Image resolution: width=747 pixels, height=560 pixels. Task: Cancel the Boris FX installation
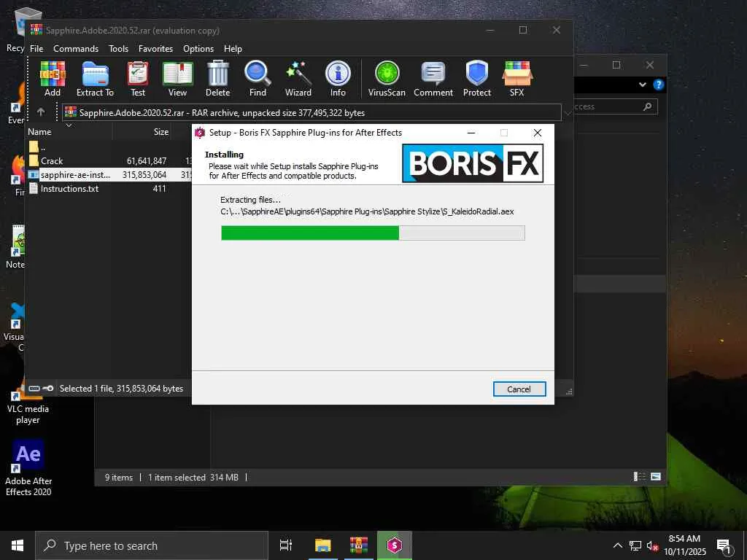coord(519,389)
